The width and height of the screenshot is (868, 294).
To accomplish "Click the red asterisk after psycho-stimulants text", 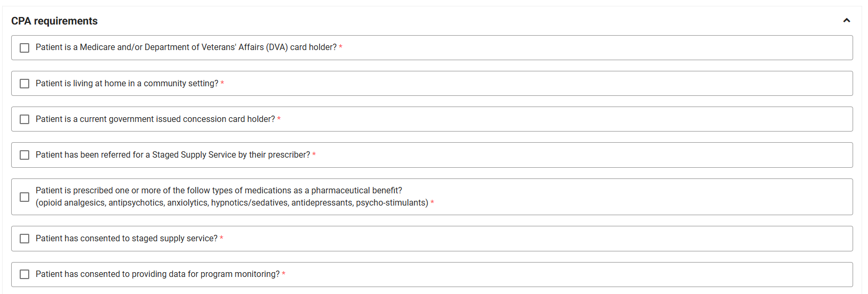I will [x=432, y=203].
